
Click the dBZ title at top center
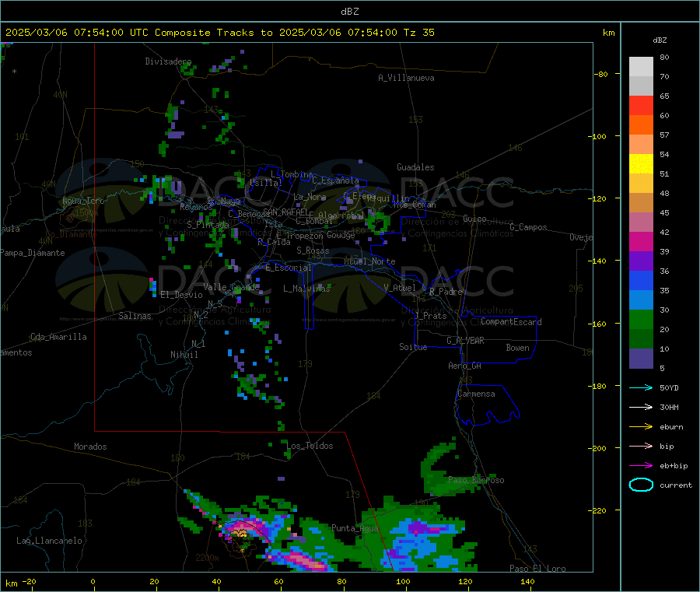(x=349, y=12)
